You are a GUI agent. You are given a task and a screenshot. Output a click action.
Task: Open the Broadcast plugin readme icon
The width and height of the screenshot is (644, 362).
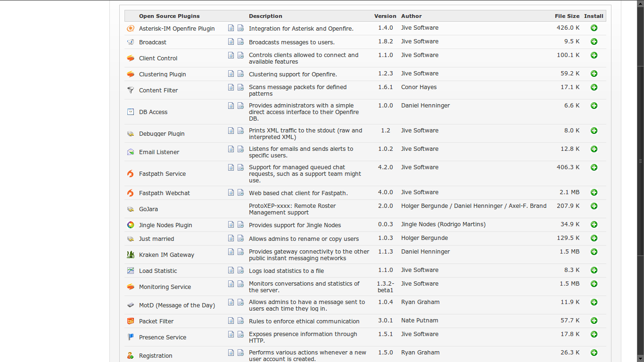click(231, 41)
